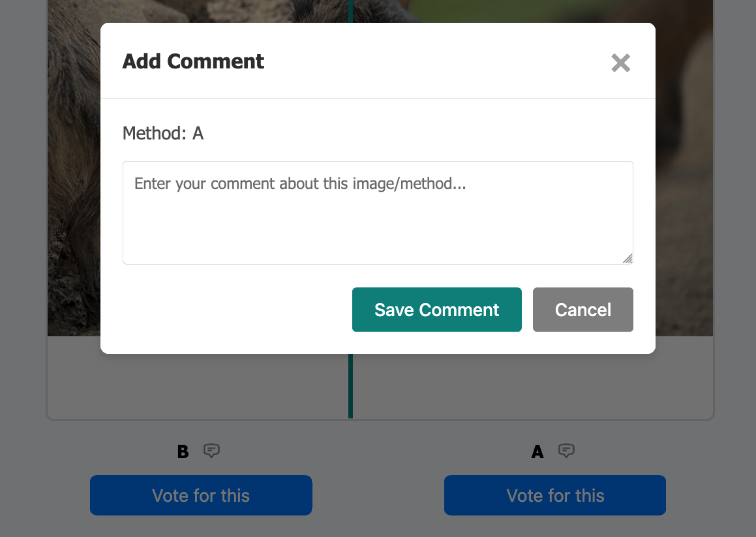Viewport: 756px width, 537px height.
Task: Cancel adding the comment
Action: (582, 310)
